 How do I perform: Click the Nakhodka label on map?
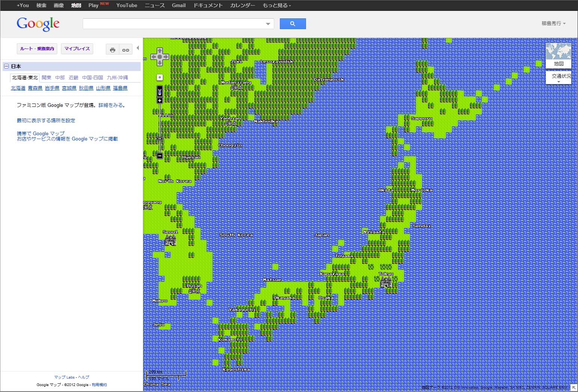266,121
